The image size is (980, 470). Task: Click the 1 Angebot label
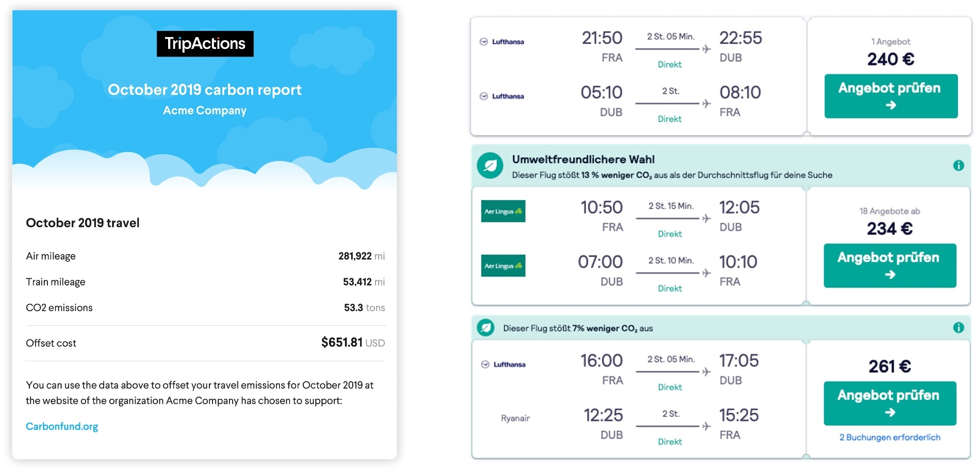891,42
